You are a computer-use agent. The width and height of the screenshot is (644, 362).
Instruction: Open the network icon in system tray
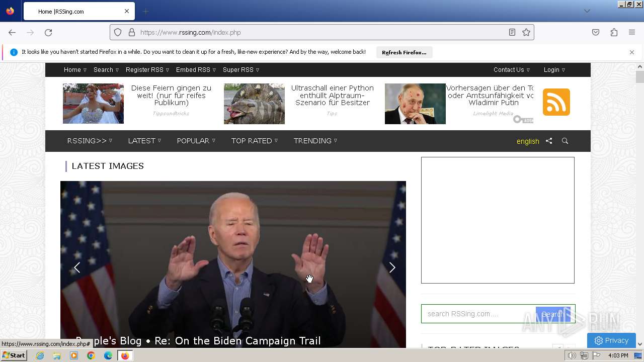(x=584, y=355)
